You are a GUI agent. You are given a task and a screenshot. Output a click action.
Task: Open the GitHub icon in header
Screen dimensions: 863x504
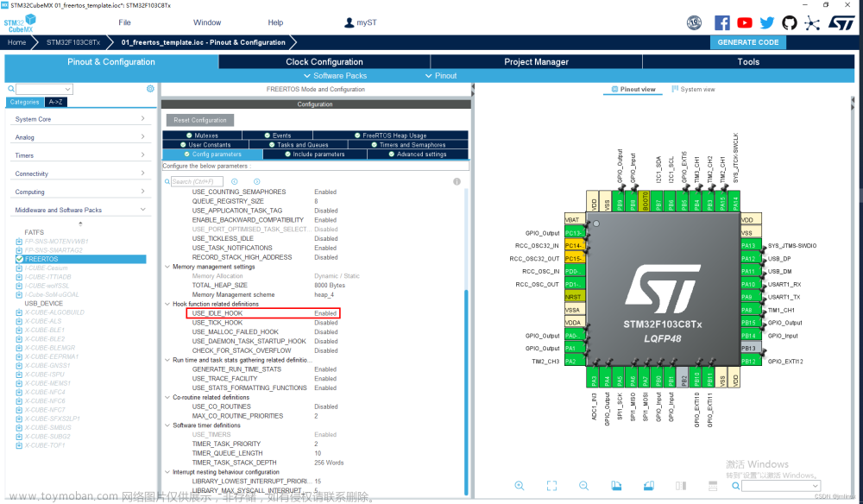point(790,22)
